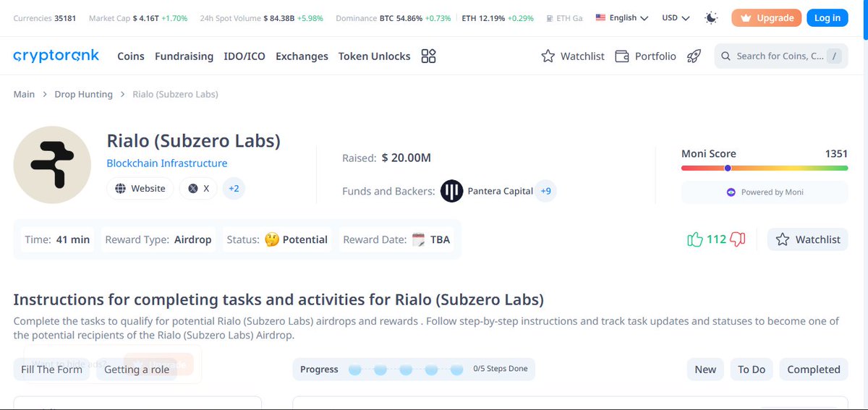Open Blockchain Infrastructure category link
Image resolution: width=868 pixels, height=410 pixels.
coord(167,163)
